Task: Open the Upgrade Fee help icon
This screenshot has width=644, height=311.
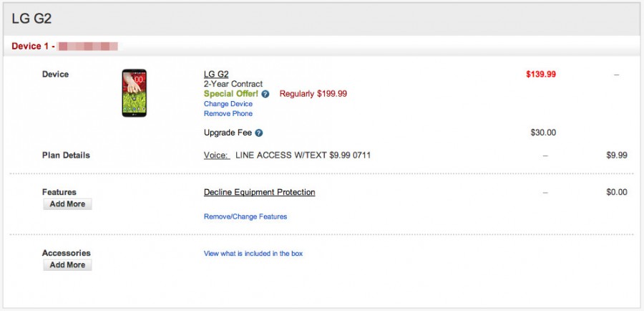Action: tap(259, 133)
